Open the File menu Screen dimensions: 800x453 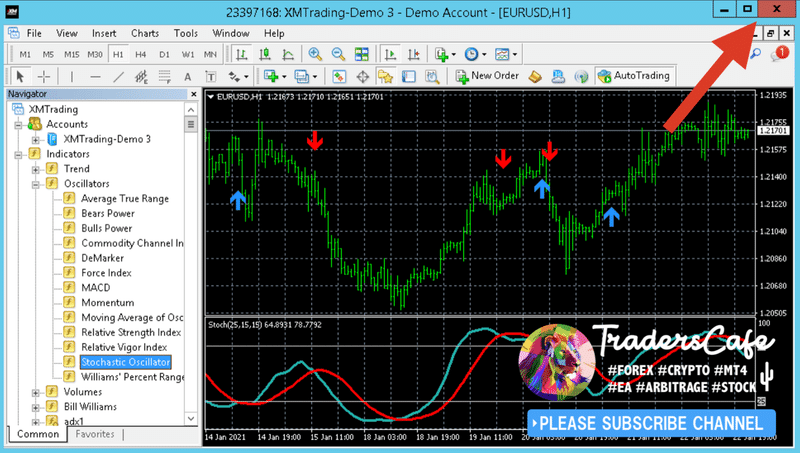click(34, 34)
